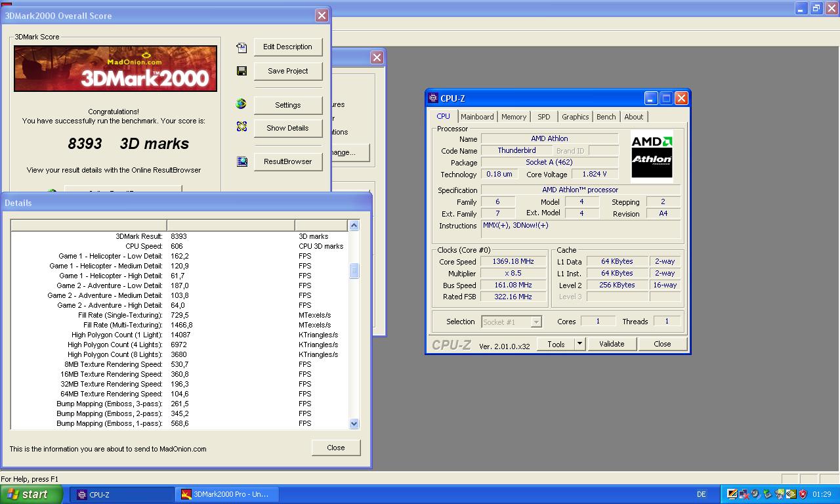This screenshot has height=504, width=840.
Task: Select 'Bump Mapping (Emboss, 1-pass):' row
Action: point(179,423)
